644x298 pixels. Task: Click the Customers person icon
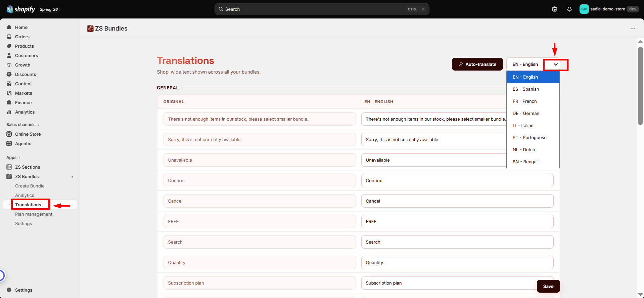[x=9, y=55]
